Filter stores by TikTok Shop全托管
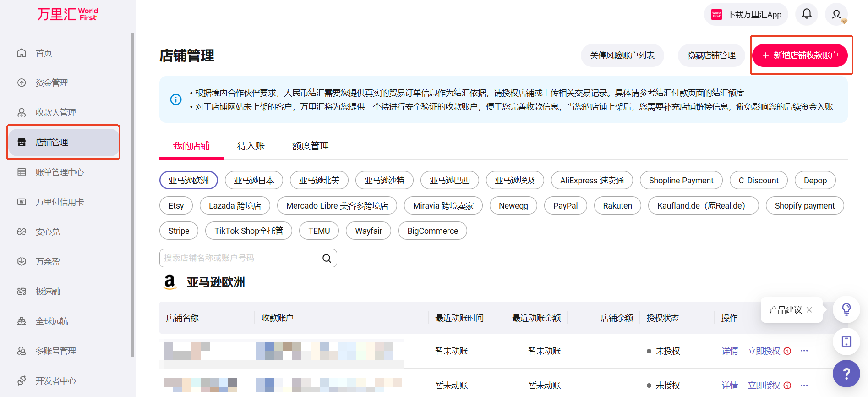Screen dimensions: 868x397 249,231
